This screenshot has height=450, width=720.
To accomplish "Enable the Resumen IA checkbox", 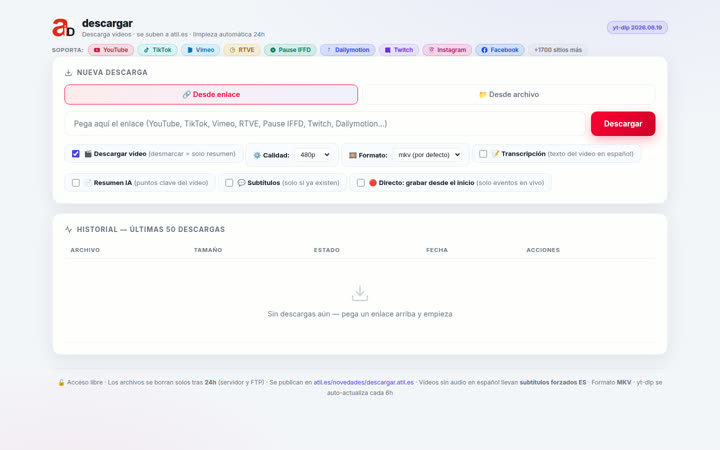I will coord(76,183).
